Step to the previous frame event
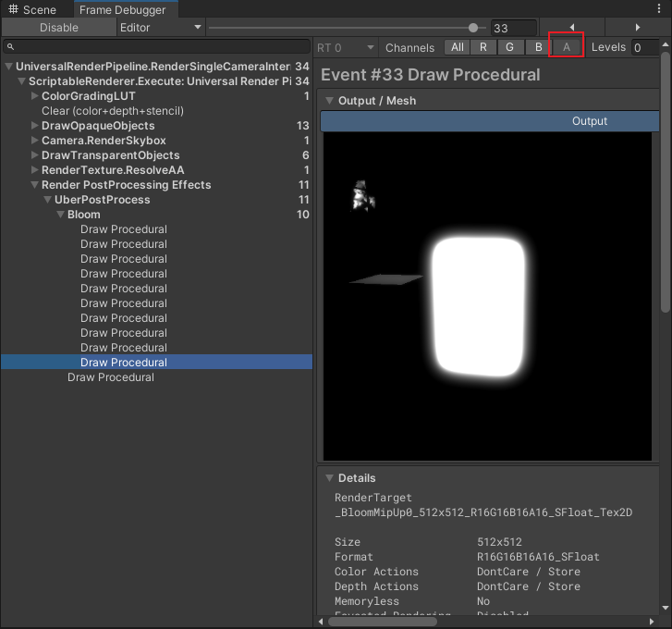672x629 pixels. (571, 28)
